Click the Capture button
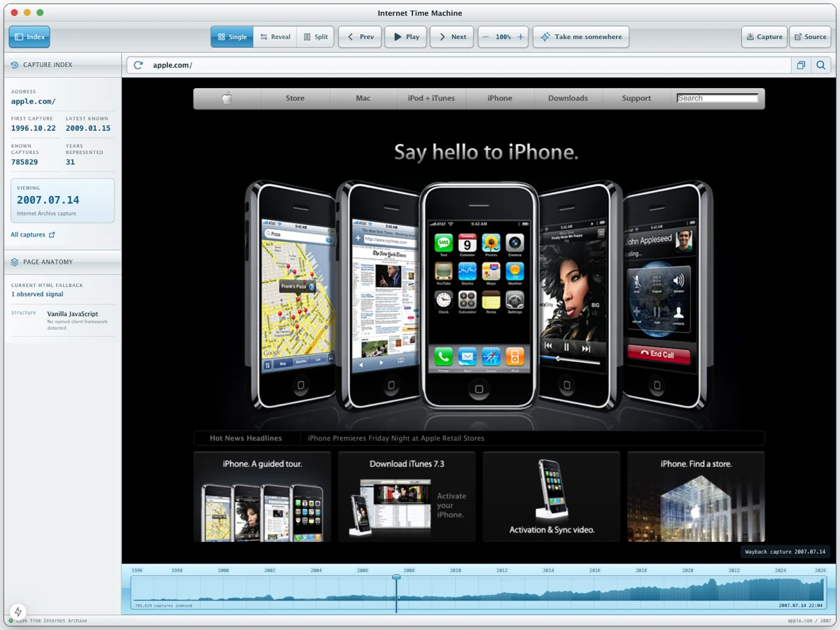Screen dimensions: 840x630 (x=764, y=37)
